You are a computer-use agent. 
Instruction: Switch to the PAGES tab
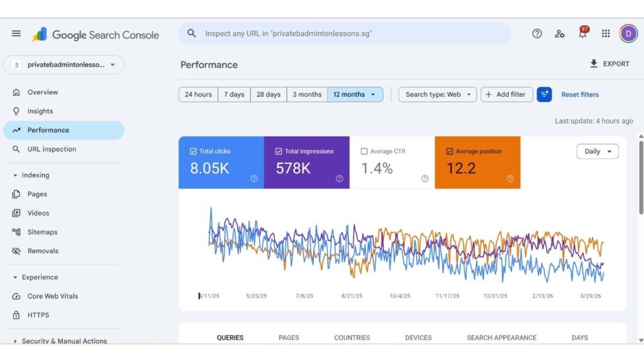(289, 337)
